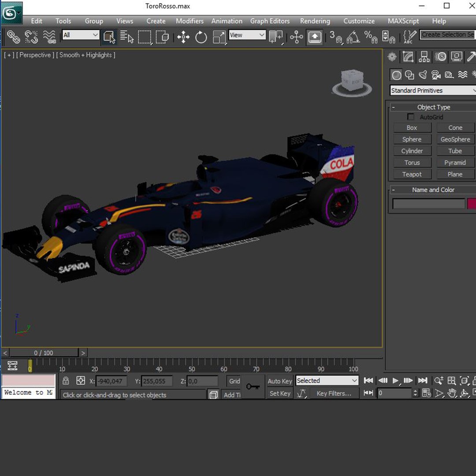Screen dimensions: 476x476
Task: Create a Box primitive
Action: tap(412, 128)
